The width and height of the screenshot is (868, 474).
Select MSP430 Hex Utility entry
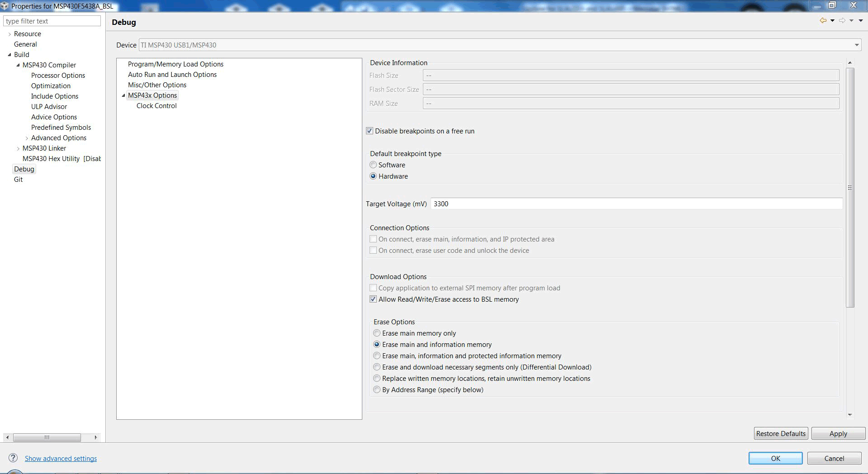click(62, 159)
